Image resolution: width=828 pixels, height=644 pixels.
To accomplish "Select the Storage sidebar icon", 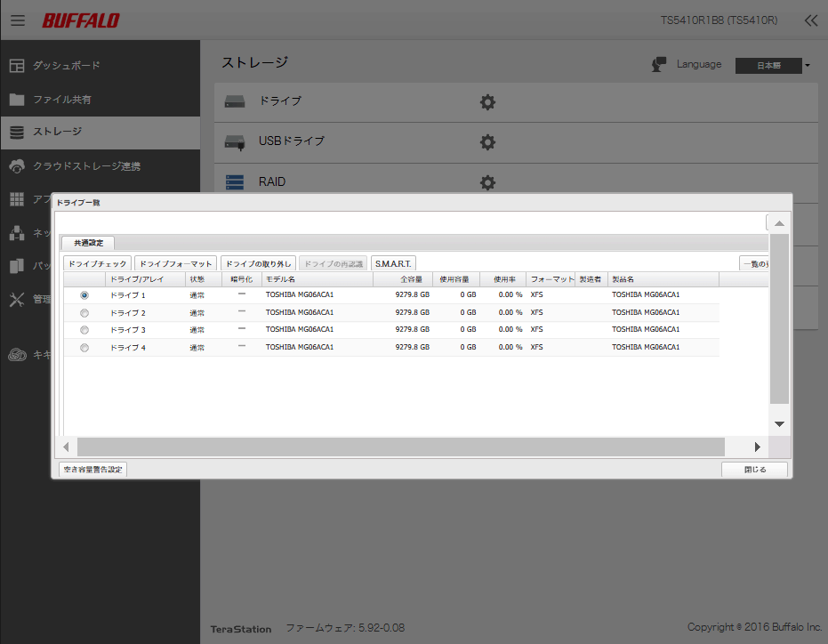I will click(x=17, y=132).
